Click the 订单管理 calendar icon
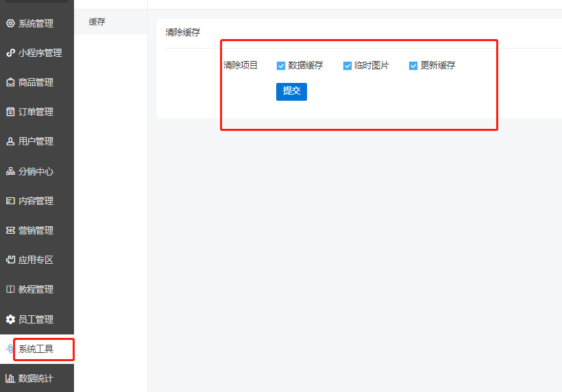 10,112
